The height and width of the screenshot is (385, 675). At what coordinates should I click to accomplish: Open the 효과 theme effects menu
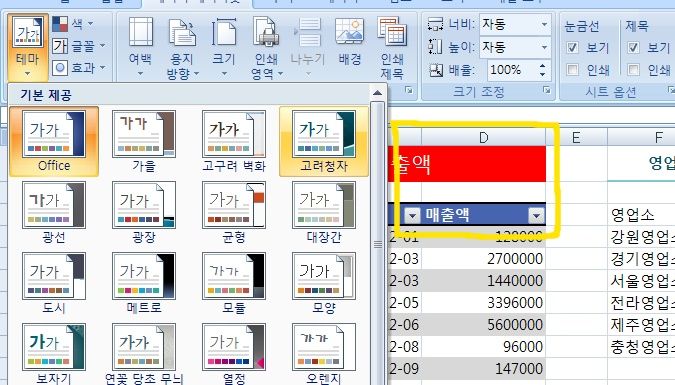79,68
